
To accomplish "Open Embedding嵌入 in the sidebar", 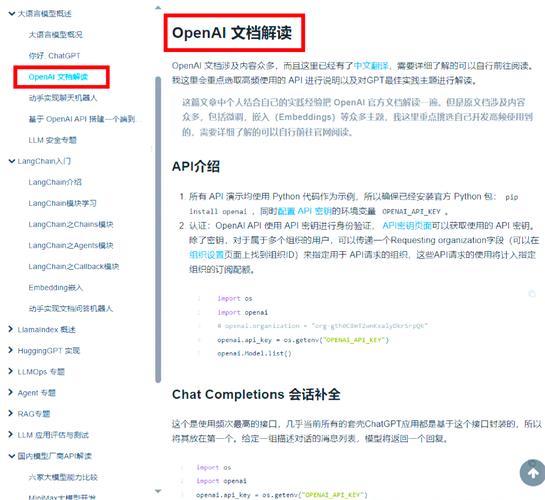I will coord(56,287).
